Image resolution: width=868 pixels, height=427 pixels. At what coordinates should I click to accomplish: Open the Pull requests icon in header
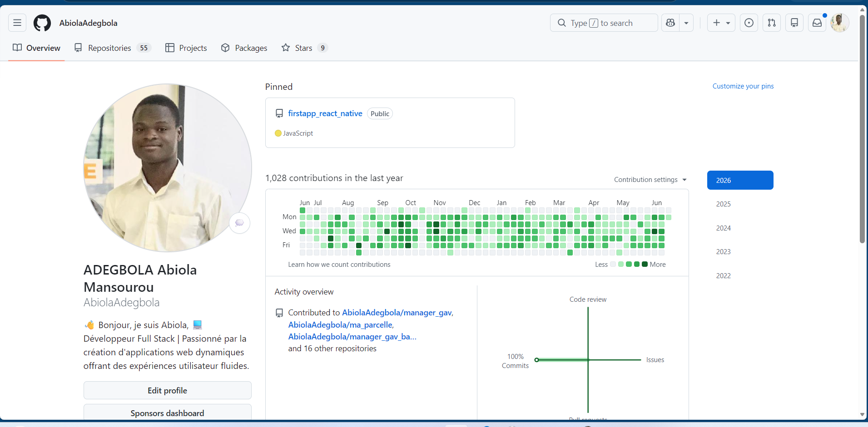[x=772, y=23]
